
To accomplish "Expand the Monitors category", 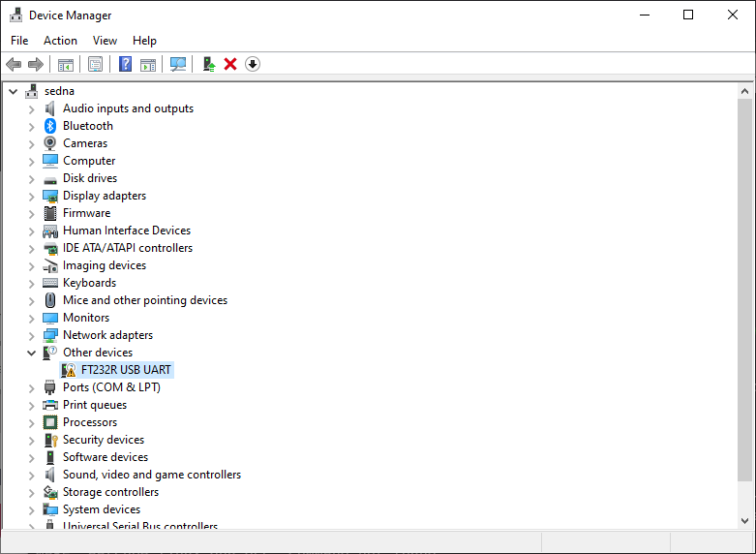I will (31, 319).
